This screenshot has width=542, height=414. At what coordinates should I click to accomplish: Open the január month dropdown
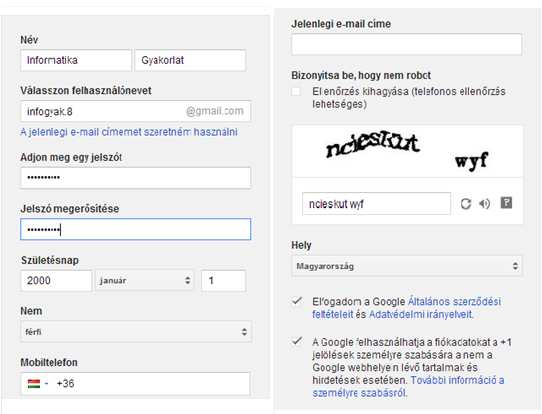(x=144, y=280)
